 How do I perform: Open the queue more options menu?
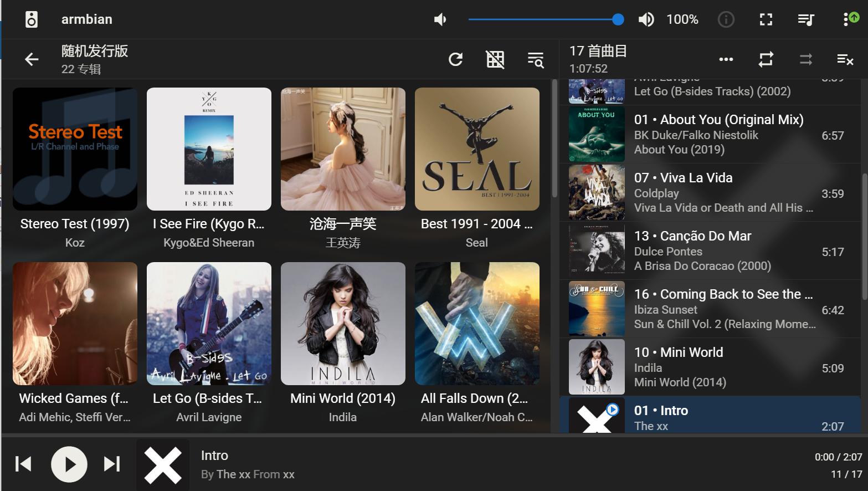click(x=726, y=59)
